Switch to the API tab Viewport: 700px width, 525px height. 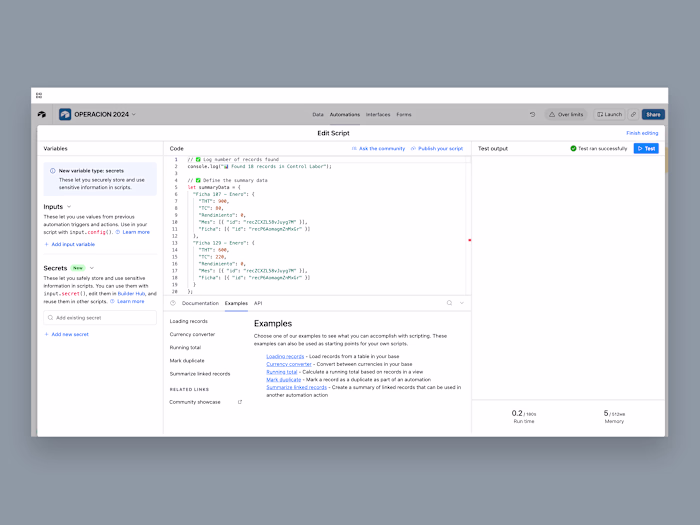point(258,303)
